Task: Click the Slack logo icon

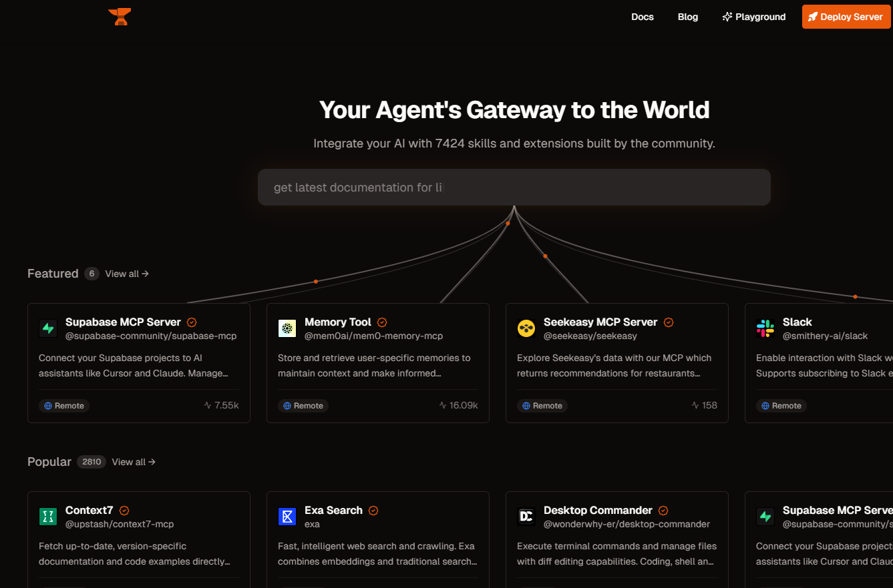Action: [x=765, y=328]
